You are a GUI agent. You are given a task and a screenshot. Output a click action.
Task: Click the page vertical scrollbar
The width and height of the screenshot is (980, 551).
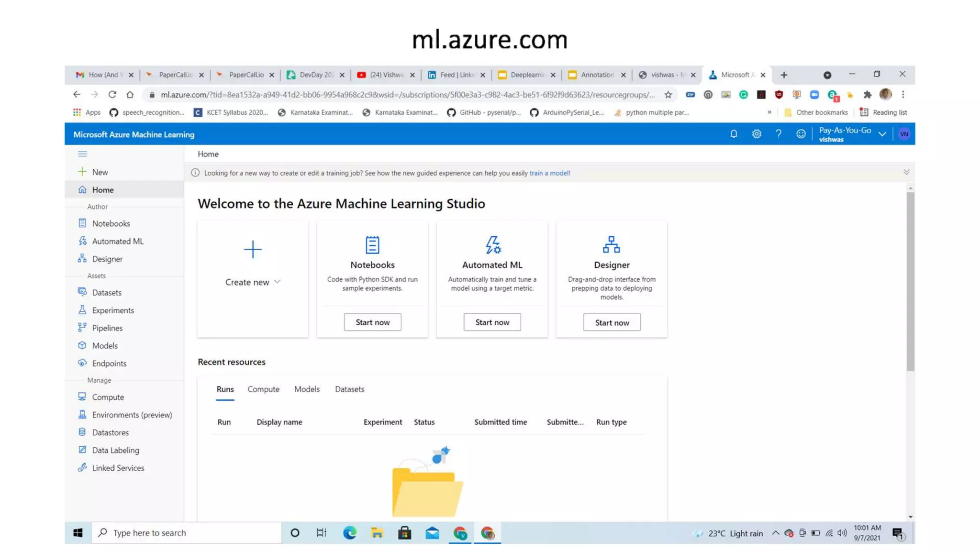pos(910,281)
